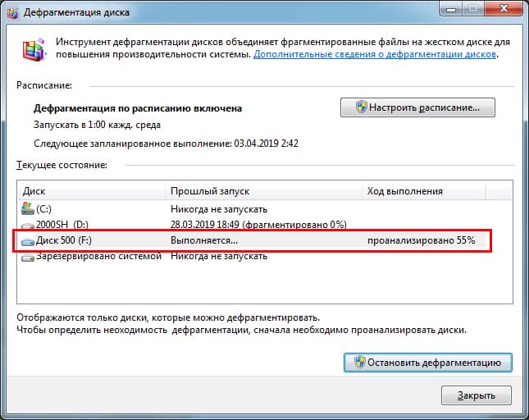Select the (C:) drive name
This screenshot has width=529, height=420.
click(43, 209)
